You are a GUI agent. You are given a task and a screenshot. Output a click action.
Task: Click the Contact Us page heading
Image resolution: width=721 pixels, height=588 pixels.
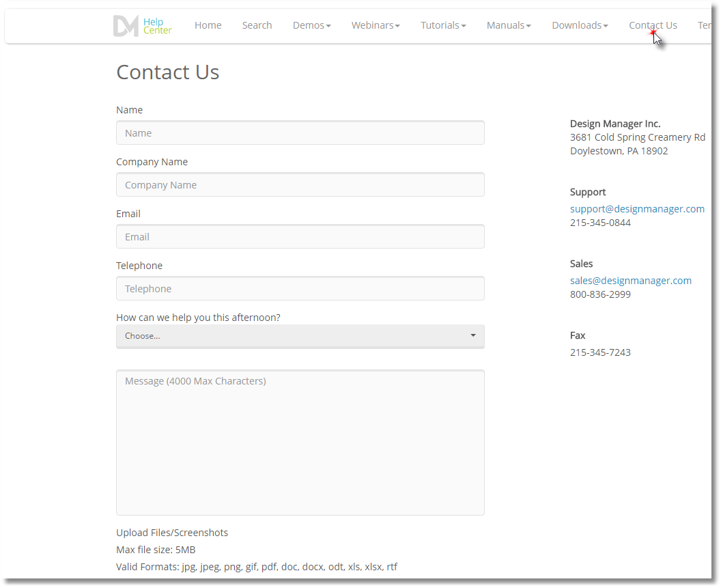(168, 72)
